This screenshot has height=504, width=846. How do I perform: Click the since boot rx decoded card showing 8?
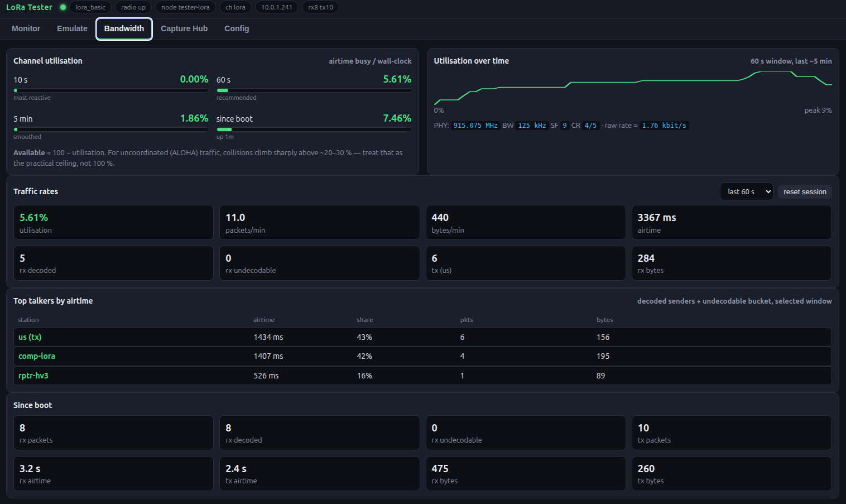[x=319, y=433]
